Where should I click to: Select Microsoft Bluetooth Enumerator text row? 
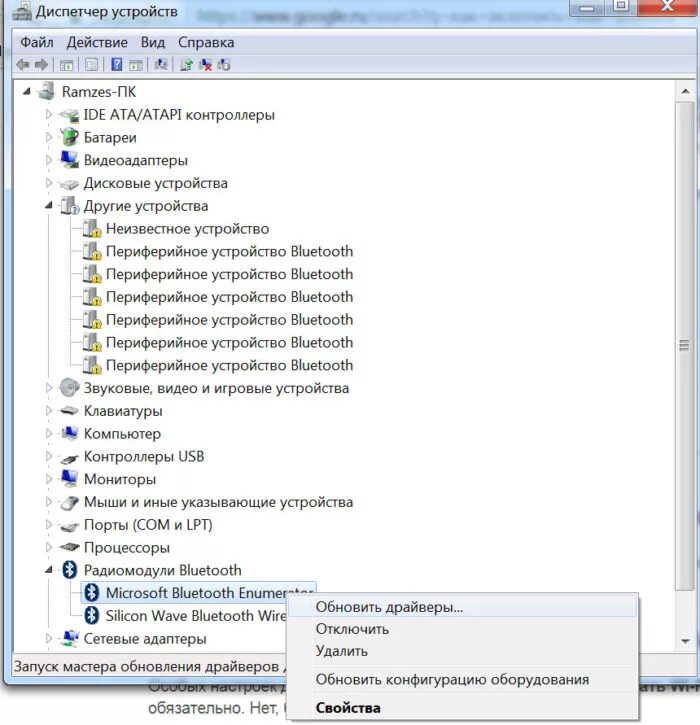(199, 593)
